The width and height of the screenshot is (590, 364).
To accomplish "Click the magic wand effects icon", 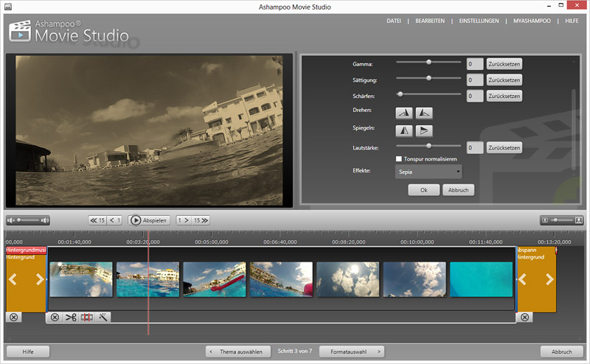I will pos(103,317).
